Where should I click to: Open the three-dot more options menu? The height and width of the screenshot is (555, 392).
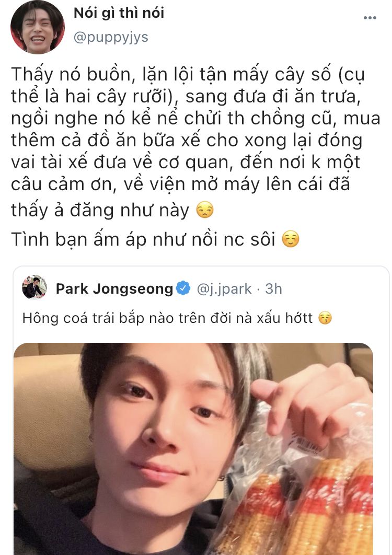[x=370, y=18]
